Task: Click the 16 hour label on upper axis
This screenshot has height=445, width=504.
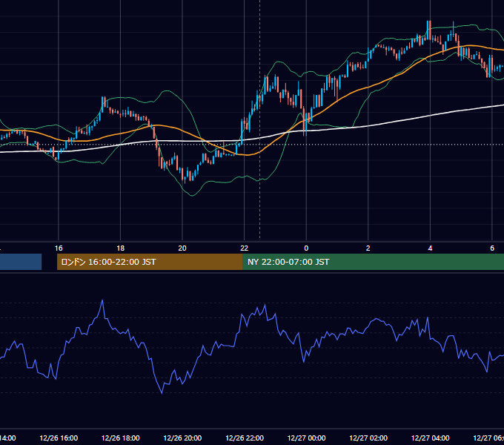Action: pos(59,248)
